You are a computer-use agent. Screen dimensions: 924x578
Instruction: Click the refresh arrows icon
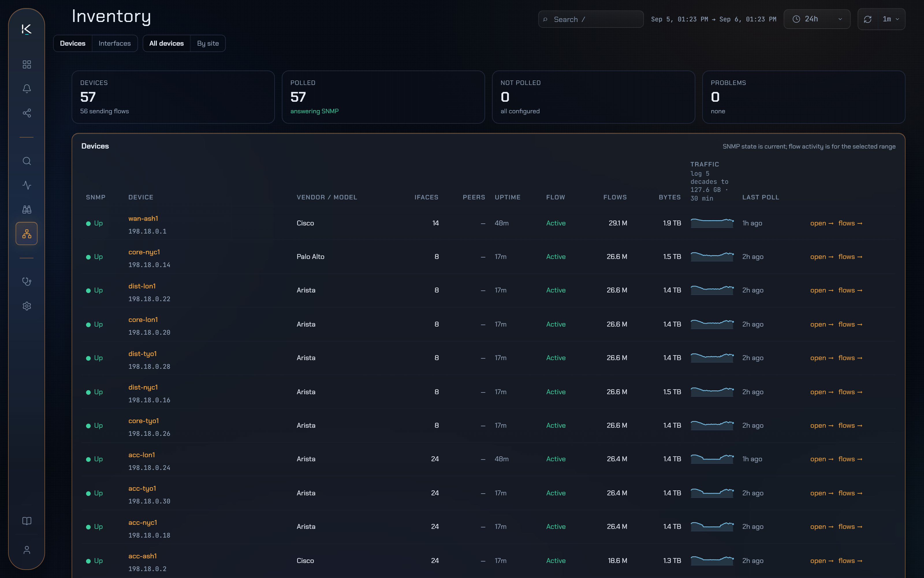(867, 19)
